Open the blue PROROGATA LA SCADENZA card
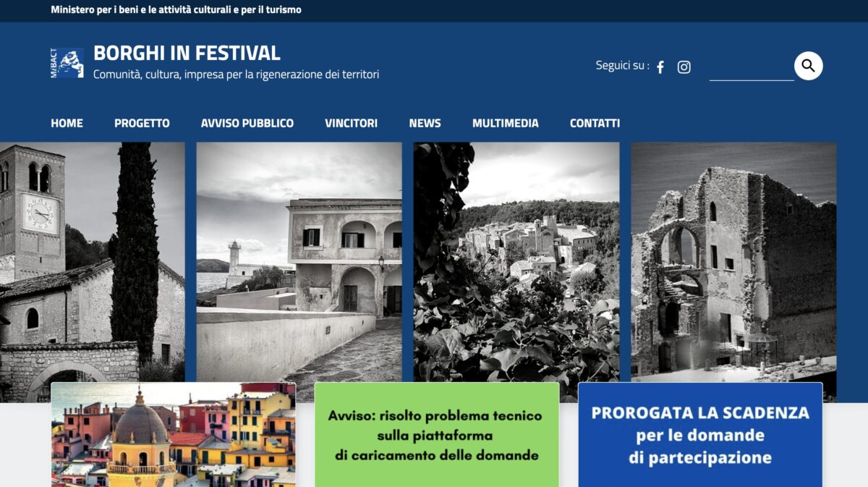 point(700,435)
